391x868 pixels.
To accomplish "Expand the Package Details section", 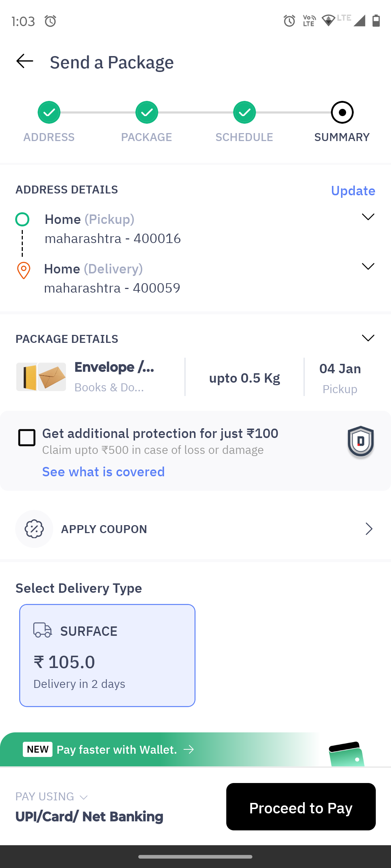I will point(368,338).
